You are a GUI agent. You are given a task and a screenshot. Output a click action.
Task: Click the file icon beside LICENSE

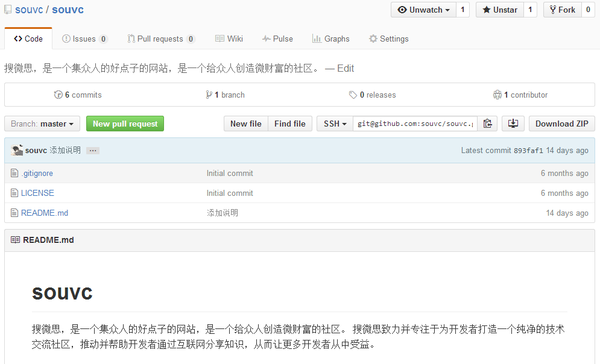pos(14,193)
